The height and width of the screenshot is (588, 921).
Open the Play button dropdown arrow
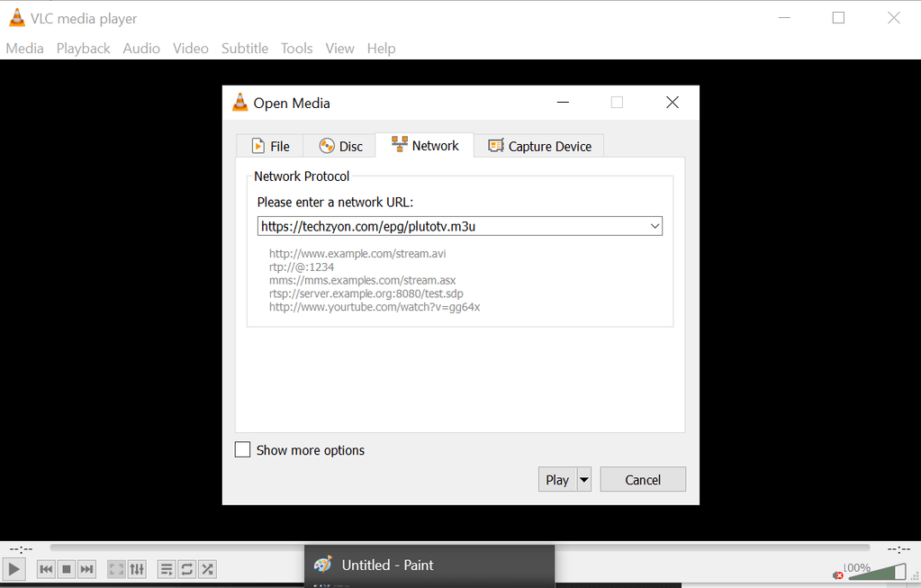coord(582,479)
